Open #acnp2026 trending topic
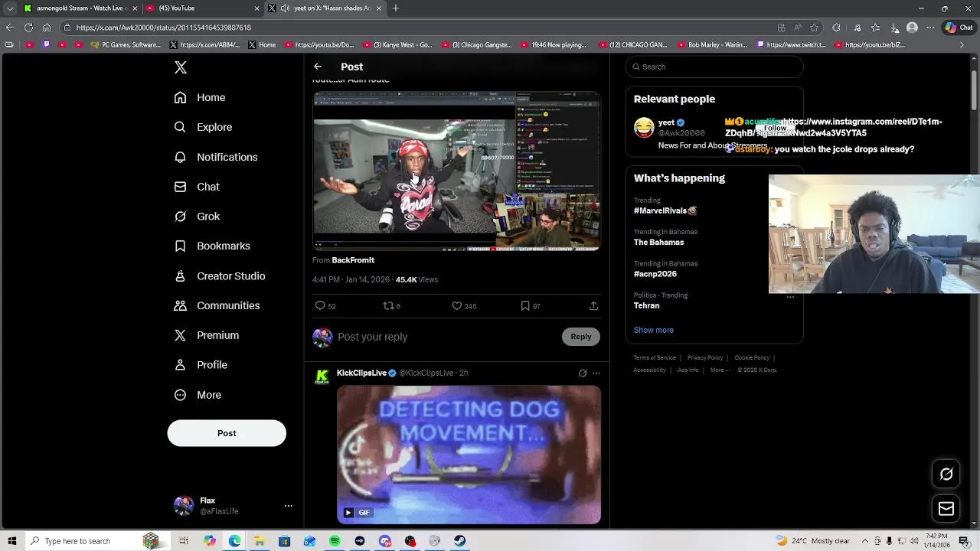This screenshot has height=551, width=980. [655, 274]
